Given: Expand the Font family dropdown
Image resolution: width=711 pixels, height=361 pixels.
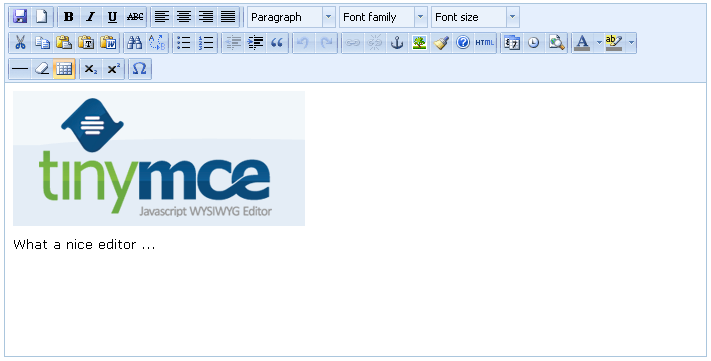Looking at the screenshot, I should (383, 17).
